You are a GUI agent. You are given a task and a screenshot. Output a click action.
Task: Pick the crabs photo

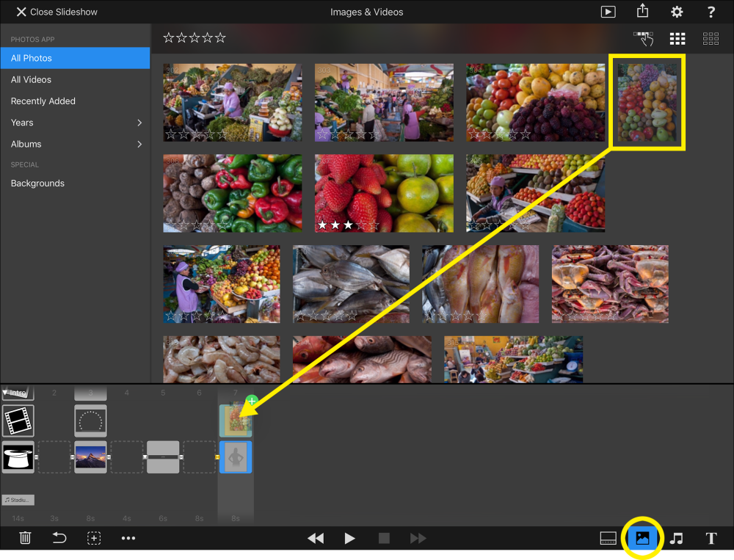(x=610, y=284)
